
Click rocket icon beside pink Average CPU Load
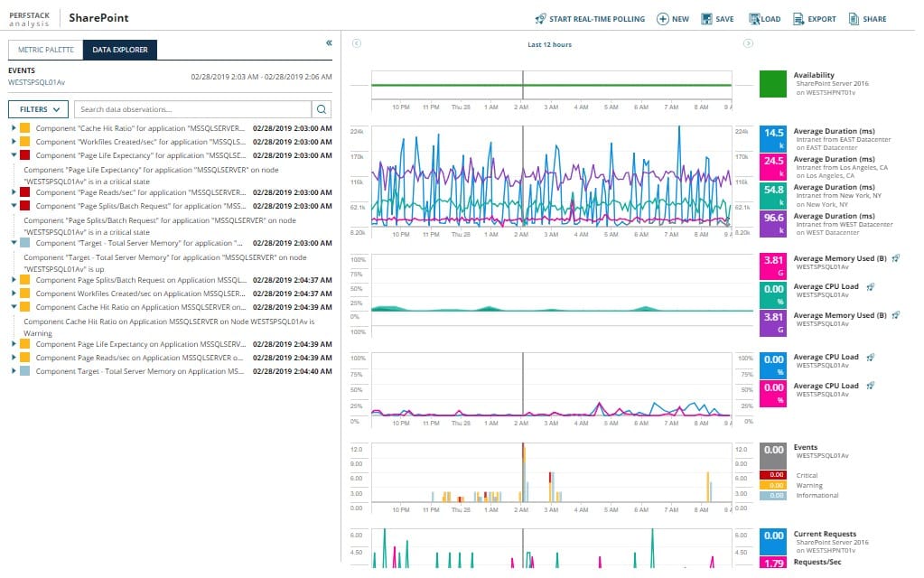tap(871, 386)
